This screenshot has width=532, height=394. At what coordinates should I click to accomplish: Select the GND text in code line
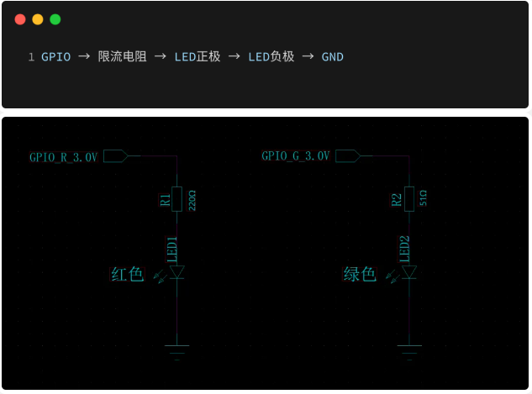(x=333, y=56)
